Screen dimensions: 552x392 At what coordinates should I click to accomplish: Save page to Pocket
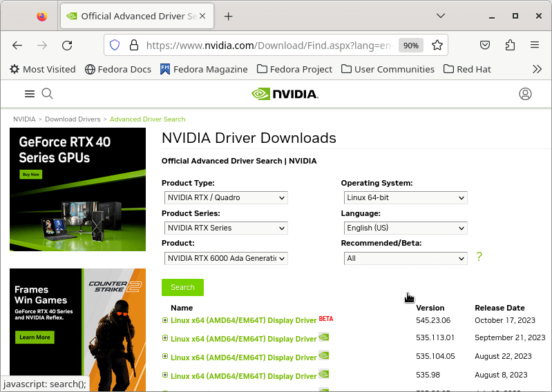[485, 45]
